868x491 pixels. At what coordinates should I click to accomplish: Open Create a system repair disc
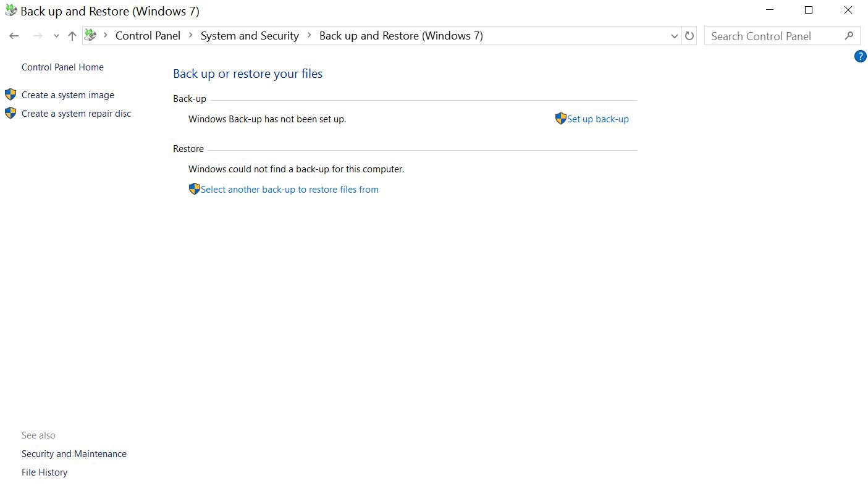tap(76, 114)
